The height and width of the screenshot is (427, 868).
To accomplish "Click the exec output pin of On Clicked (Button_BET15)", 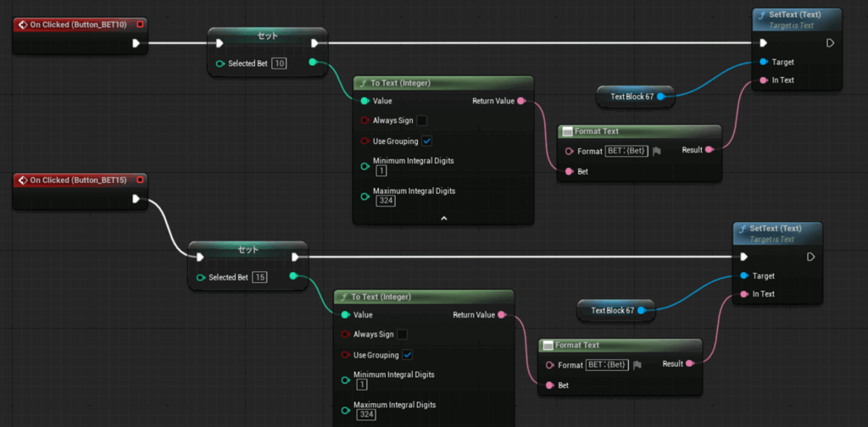I will point(136,199).
